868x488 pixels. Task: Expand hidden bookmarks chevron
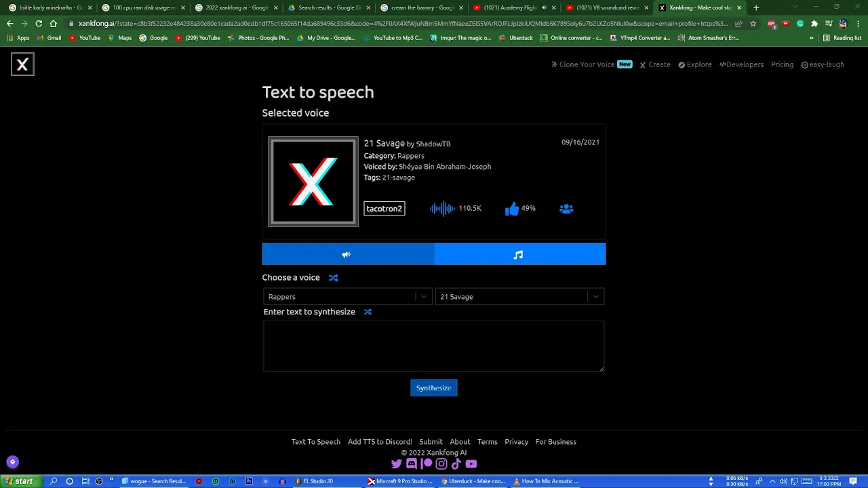[x=811, y=38]
